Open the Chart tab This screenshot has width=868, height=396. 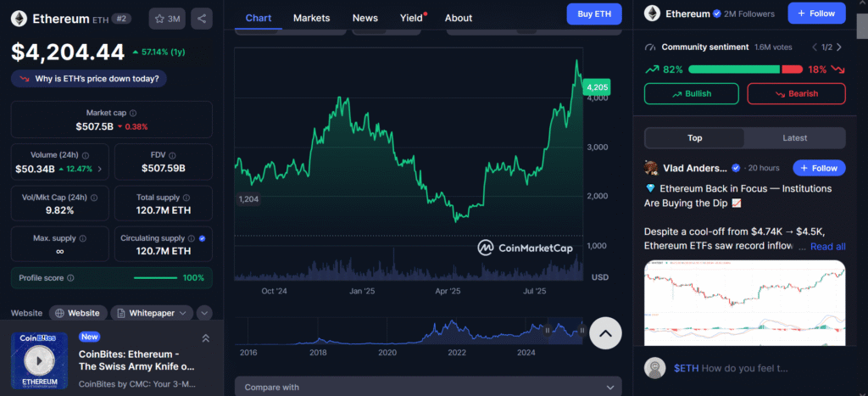tap(259, 18)
